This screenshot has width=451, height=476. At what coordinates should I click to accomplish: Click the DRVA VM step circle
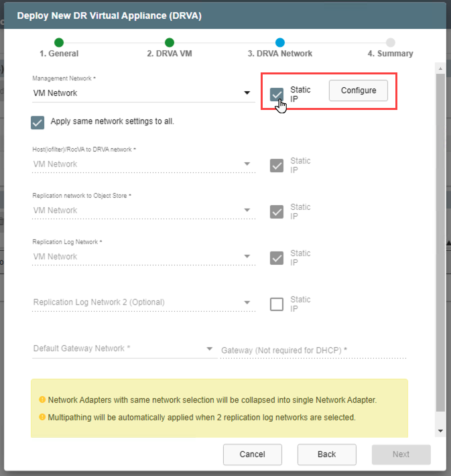click(x=170, y=42)
